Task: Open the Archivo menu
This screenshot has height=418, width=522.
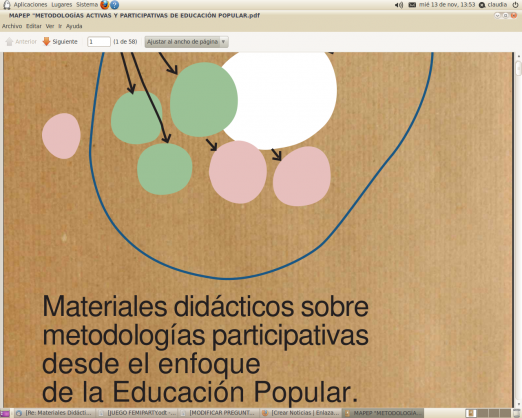Action: point(12,26)
